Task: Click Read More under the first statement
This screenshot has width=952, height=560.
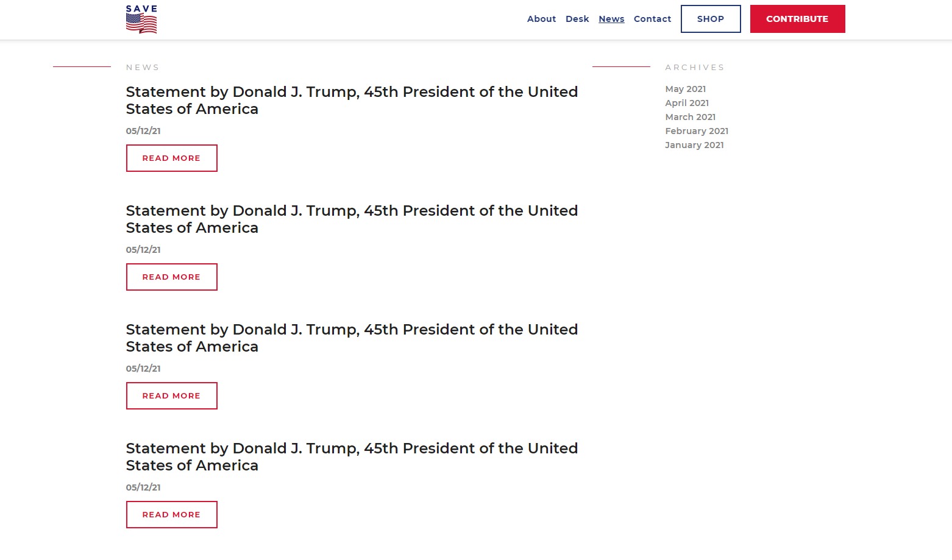Action: [x=171, y=158]
